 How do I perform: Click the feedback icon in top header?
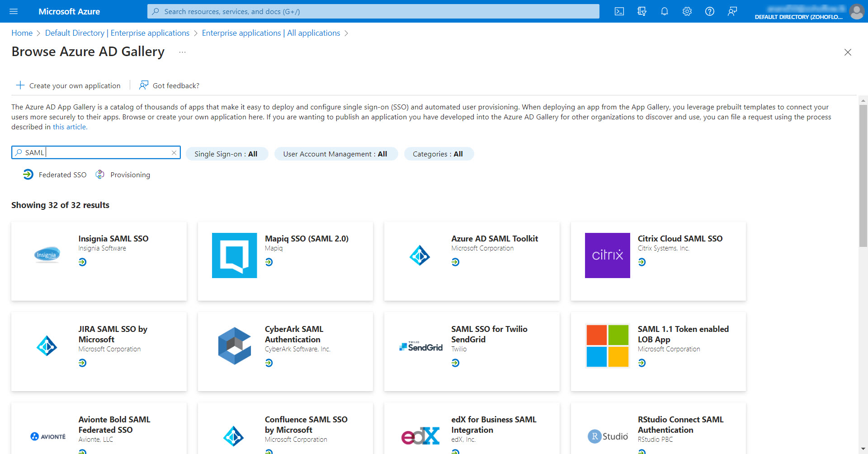pos(732,11)
